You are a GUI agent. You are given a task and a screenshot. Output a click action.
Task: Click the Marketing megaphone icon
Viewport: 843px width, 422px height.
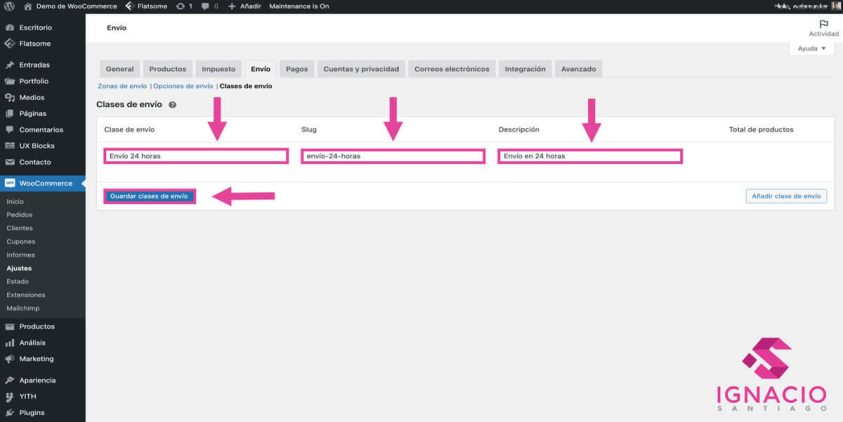pos(10,359)
